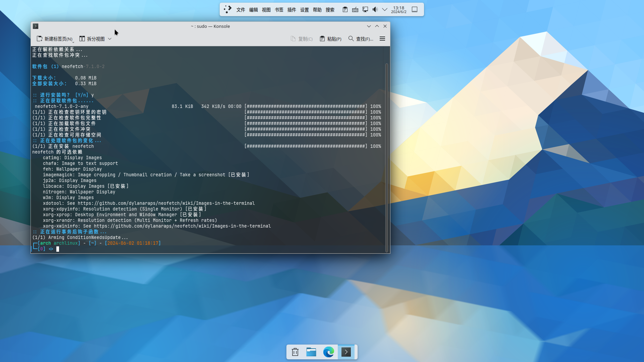Viewport: 644px width, 362px height.
Task: Open the 文件 menu
Action: (x=240, y=10)
